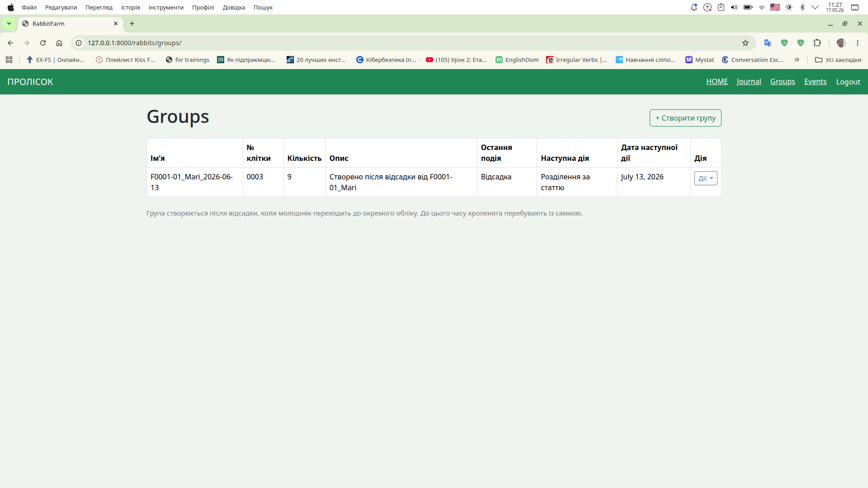Switch input language via US flag icon
This screenshot has width=868, height=488.
click(775, 7)
